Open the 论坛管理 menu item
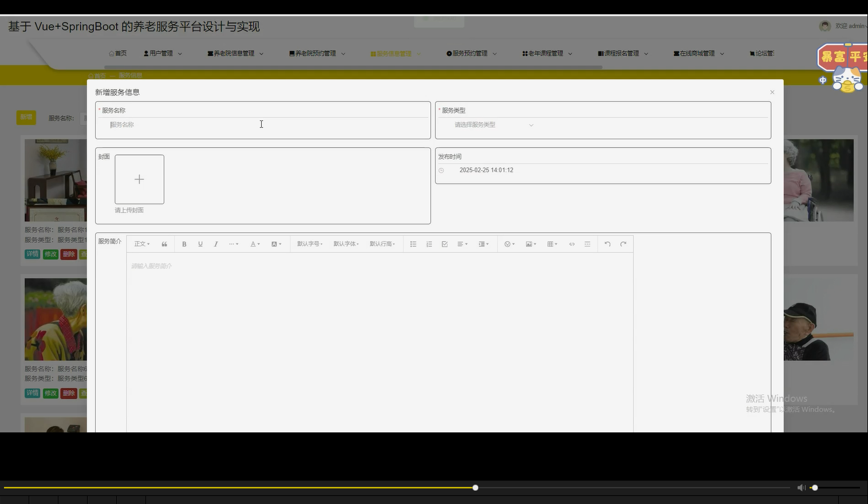The height and width of the screenshot is (504, 868). click(762, 53)
